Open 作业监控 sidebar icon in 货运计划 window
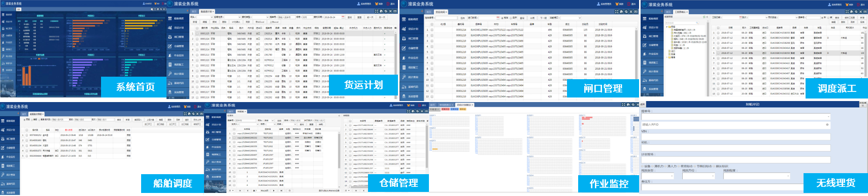Image resolution: width=868 pixels, height=196 pixels. (171, 55)
